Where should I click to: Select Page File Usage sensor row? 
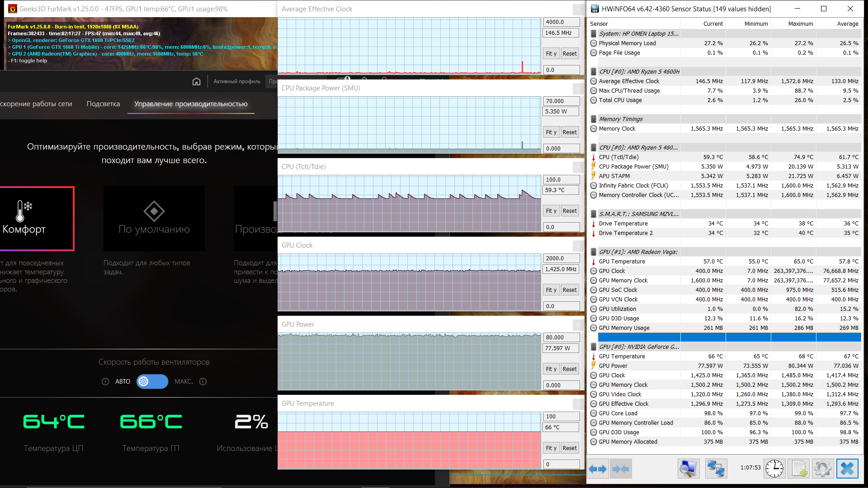[725, 53]
